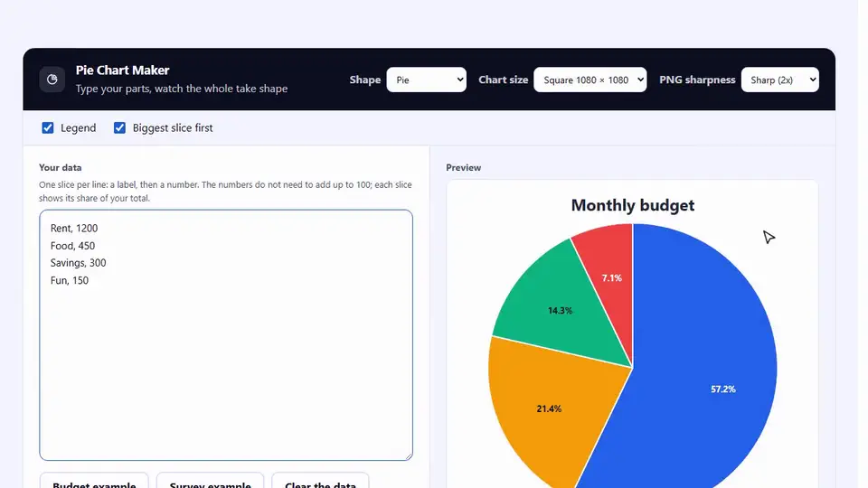Uncheck Biggest slice first

coord(119,127)
